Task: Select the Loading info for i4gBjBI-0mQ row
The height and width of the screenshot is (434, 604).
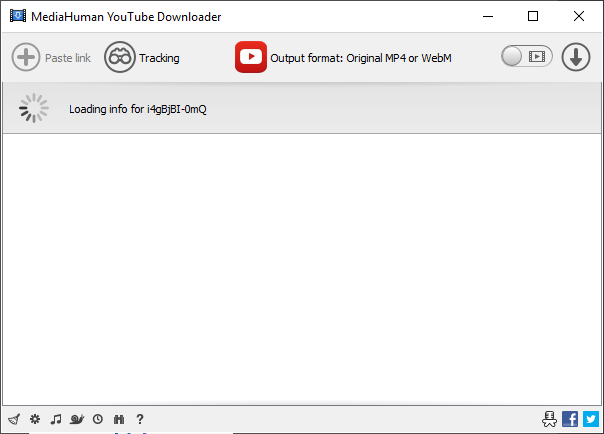Action: 302,109
